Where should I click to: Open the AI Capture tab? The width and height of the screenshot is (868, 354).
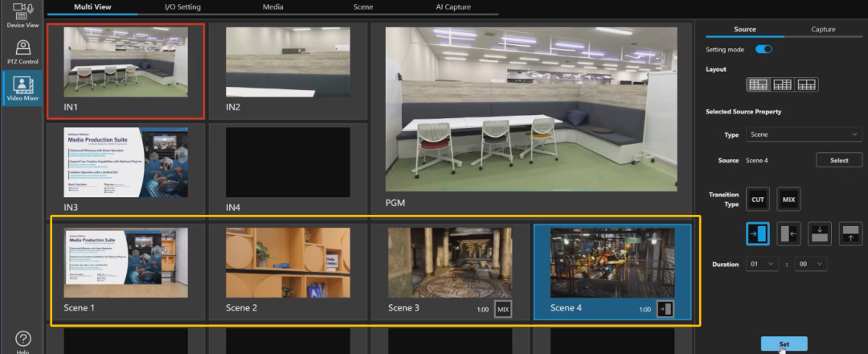coord(453,7)
